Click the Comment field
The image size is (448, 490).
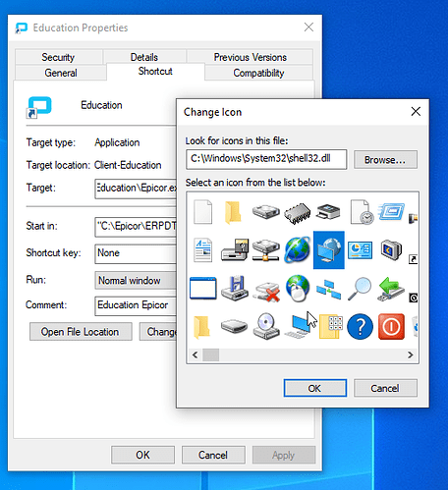(x=136, y=305)
